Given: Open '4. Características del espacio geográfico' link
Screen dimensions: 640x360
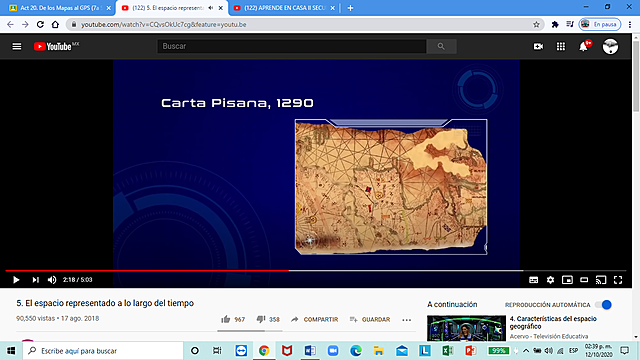Looking at the screenshot, I should (x=553, y=322).
